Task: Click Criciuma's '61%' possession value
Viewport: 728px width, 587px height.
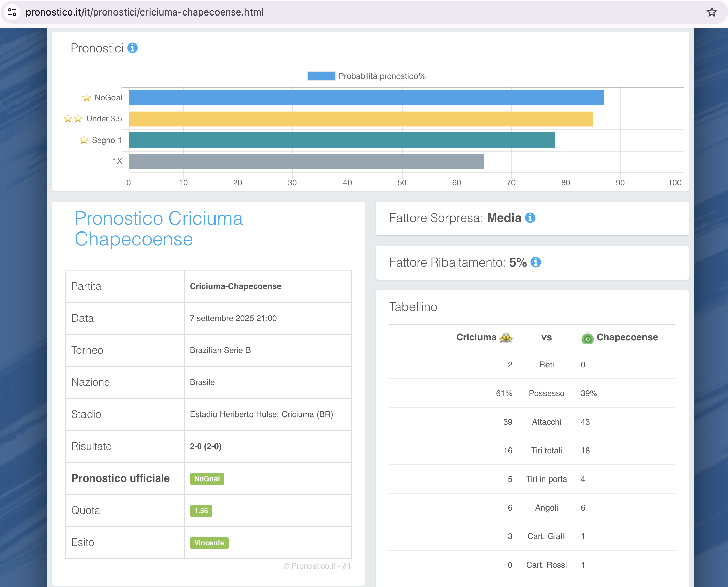Action: 504,393
